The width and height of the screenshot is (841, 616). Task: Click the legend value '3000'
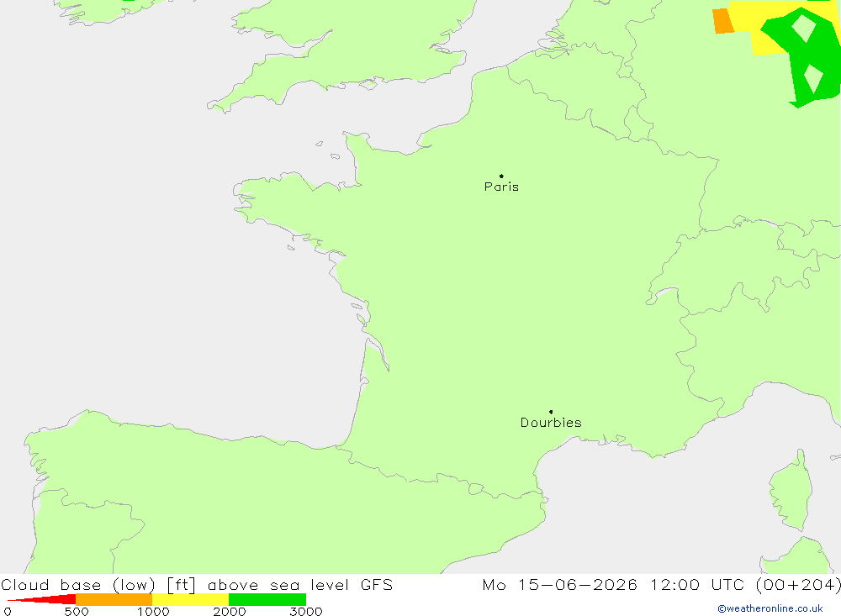click(x=306, y=612)
